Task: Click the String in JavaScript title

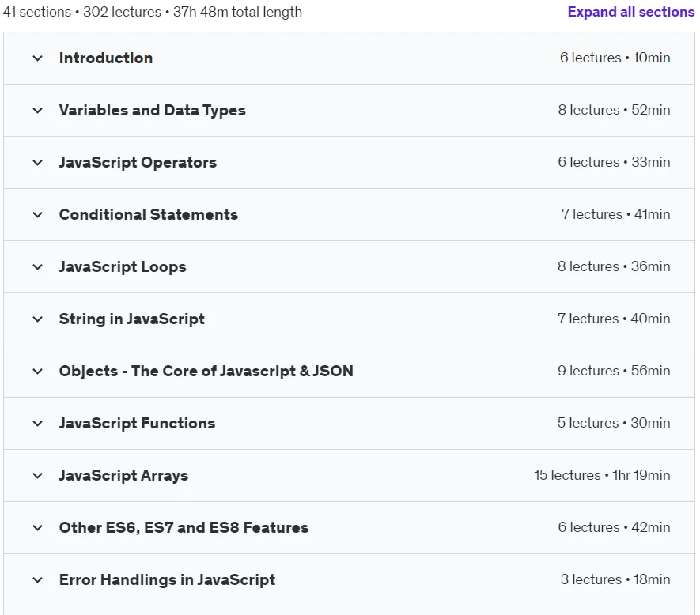Action: pyautogui.click(x=132, y=319)
